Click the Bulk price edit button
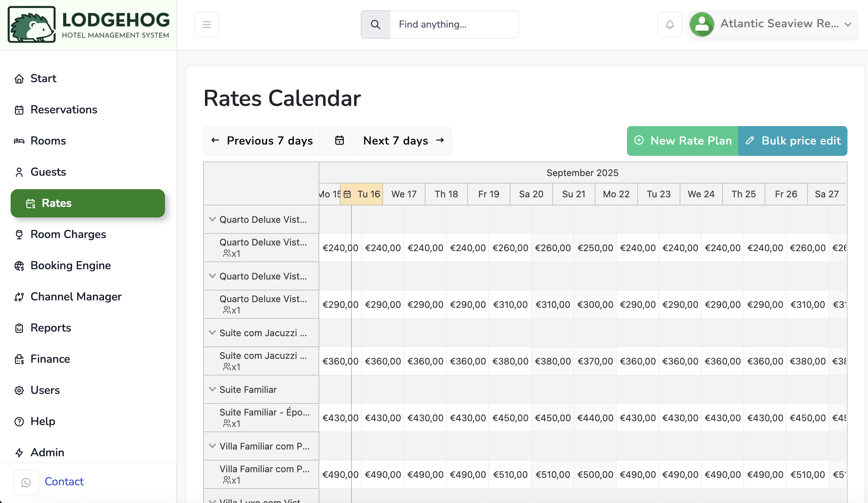868x503 pixels. point(793,141)
